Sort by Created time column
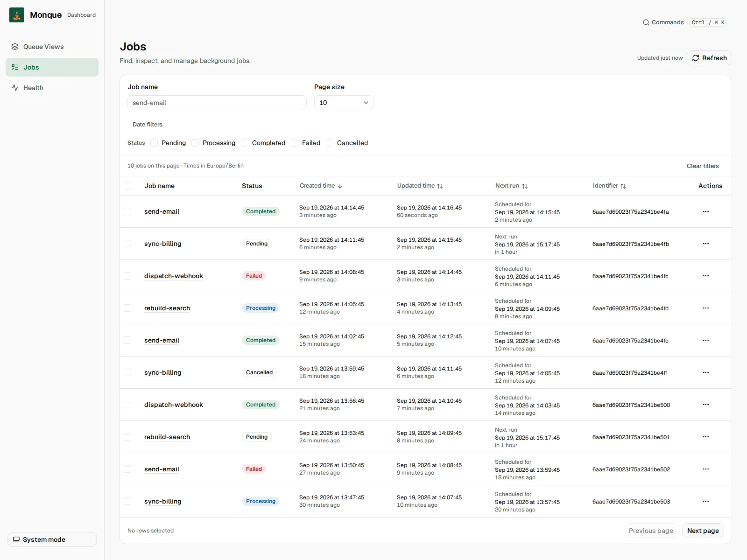This screenshot has width=747, height=560. point(321,186)
